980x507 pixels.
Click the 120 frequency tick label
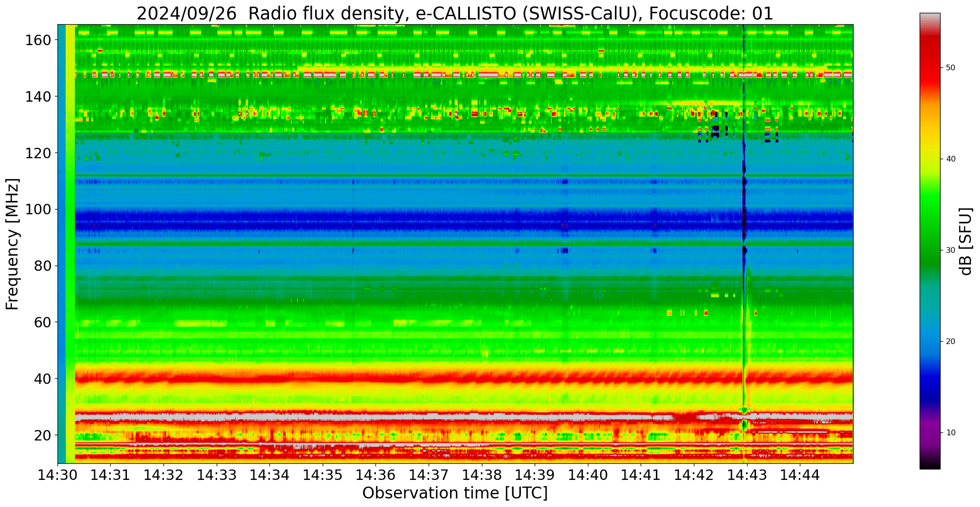(38, 153)
